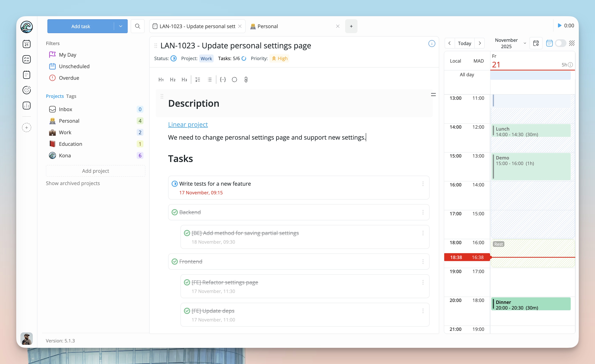
Task: Insert a numbered list in the editor
Action: [197, 80]
